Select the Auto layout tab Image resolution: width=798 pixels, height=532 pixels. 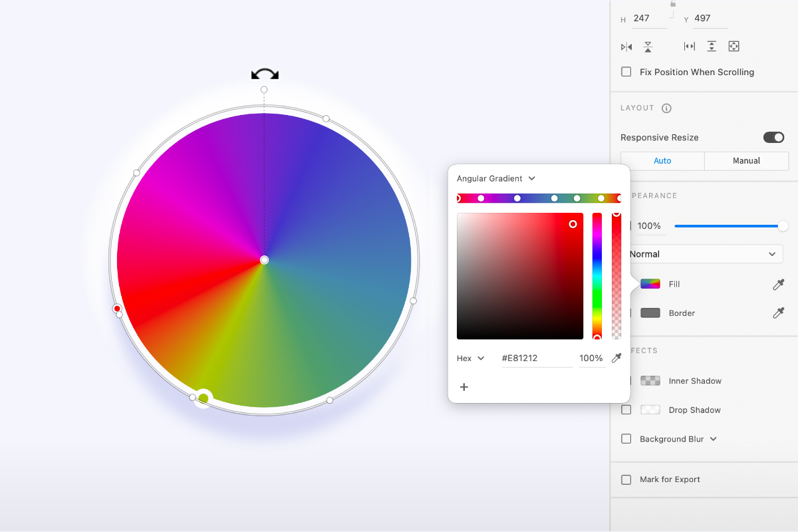(662, 160)
